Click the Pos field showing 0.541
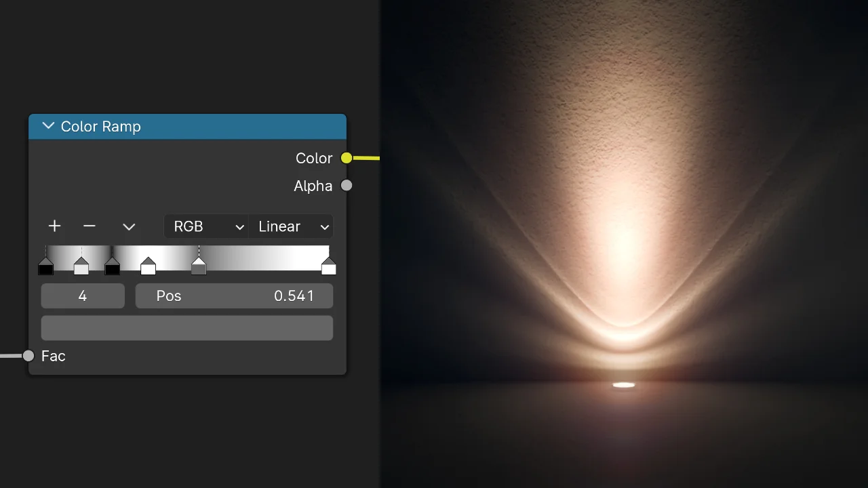The image size is (868, 488). point(234,296)
